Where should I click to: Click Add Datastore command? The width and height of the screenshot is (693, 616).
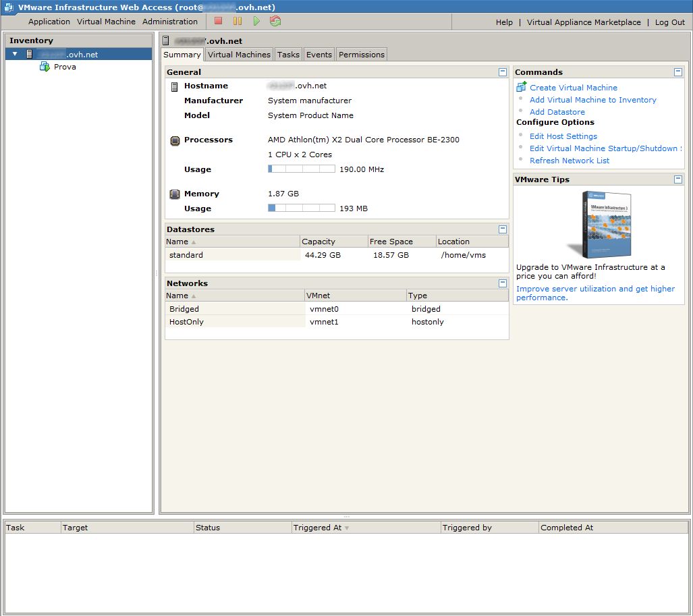[557, 112]
